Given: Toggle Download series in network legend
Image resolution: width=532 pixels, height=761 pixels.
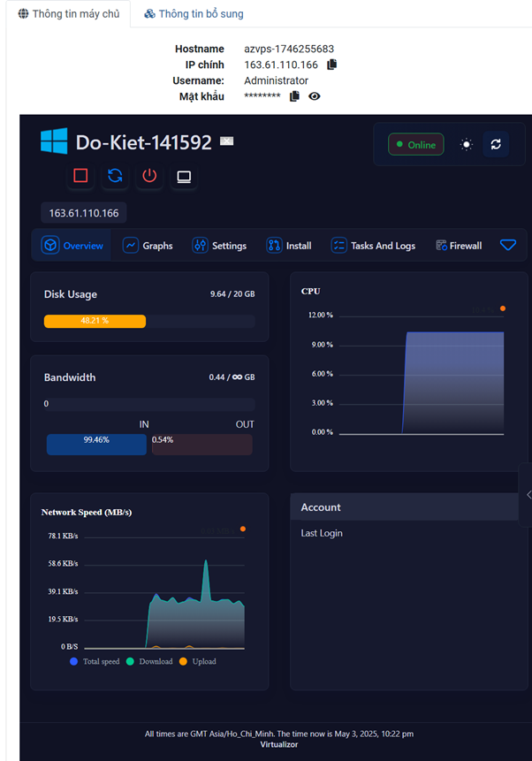Looking at the screenshot, I should [148, 661].
